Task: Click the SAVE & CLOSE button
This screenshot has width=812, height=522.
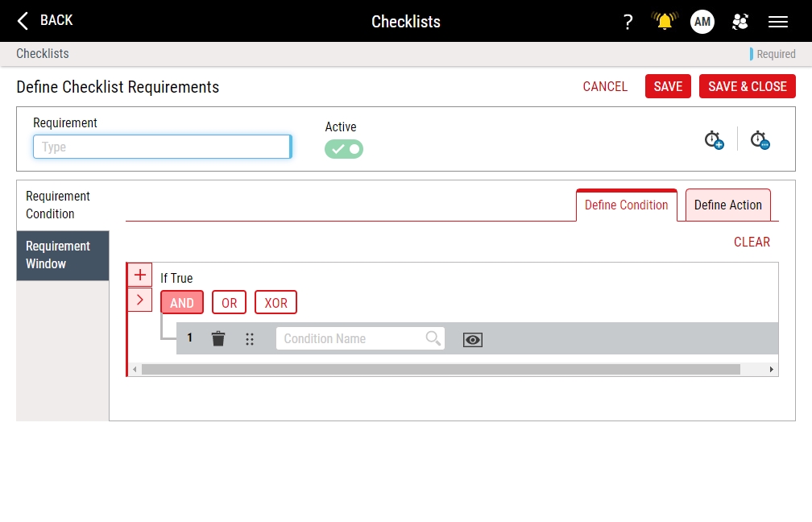Action: pyautogui.click(x=747, y=86)
